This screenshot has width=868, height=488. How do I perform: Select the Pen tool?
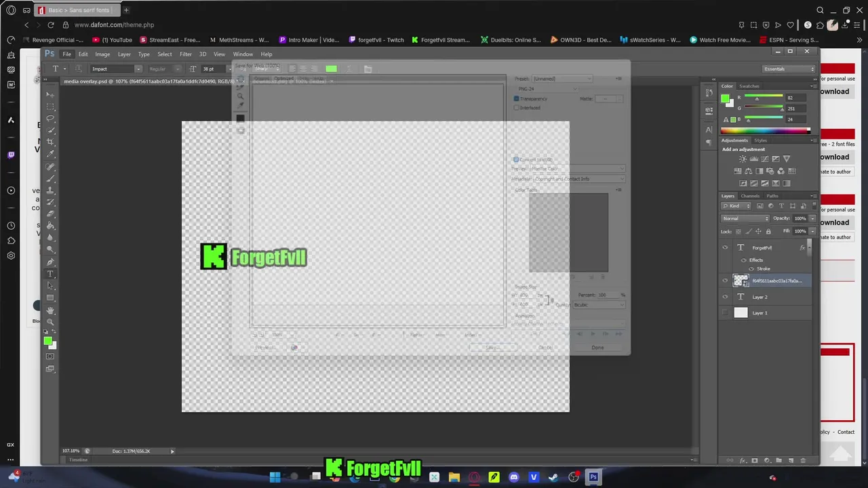pos(50,262)
